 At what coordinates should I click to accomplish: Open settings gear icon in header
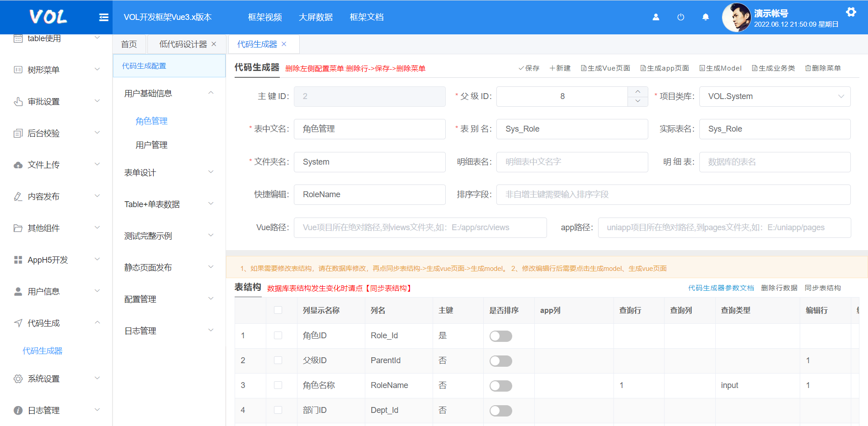(851, 12)
